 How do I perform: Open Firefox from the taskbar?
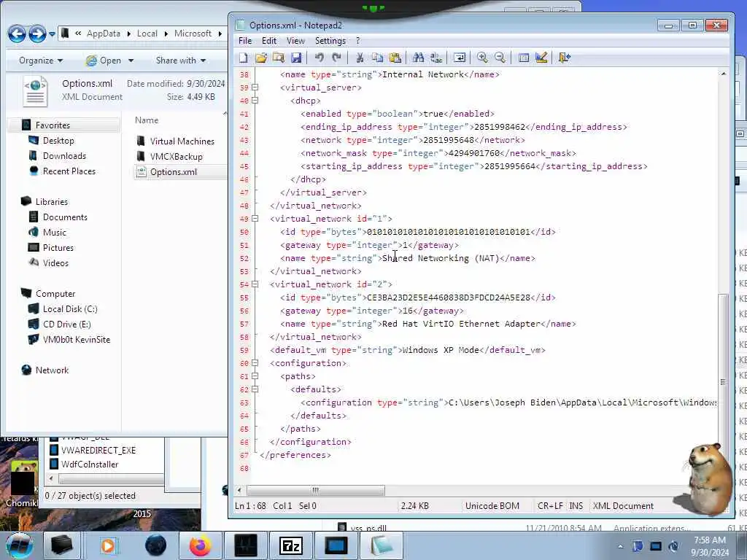click(201, 545)
